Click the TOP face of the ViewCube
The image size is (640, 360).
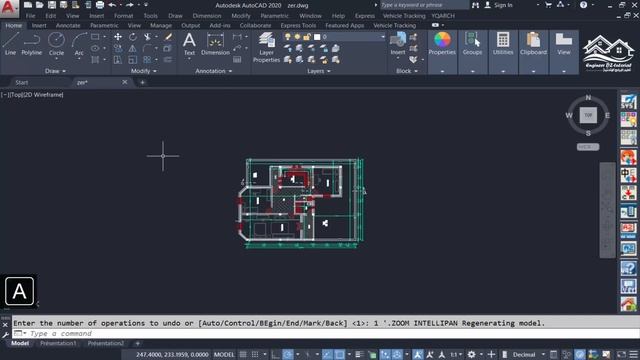(588, 115)
